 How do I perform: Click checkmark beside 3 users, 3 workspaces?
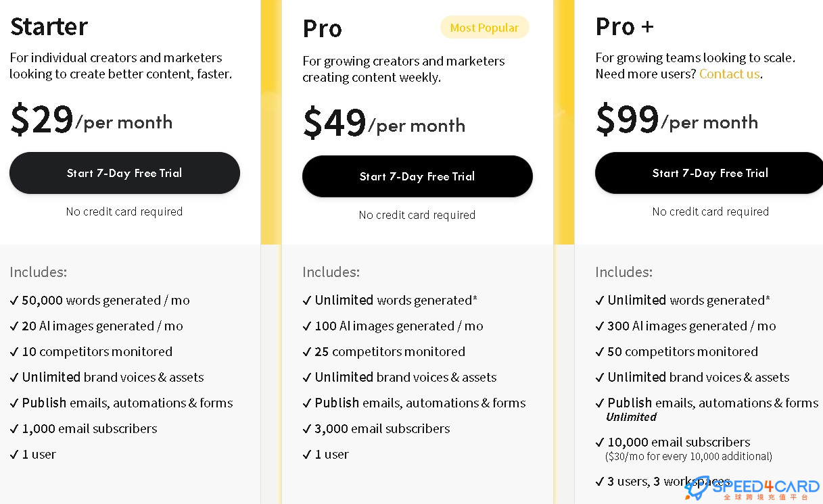coord(600,482)
